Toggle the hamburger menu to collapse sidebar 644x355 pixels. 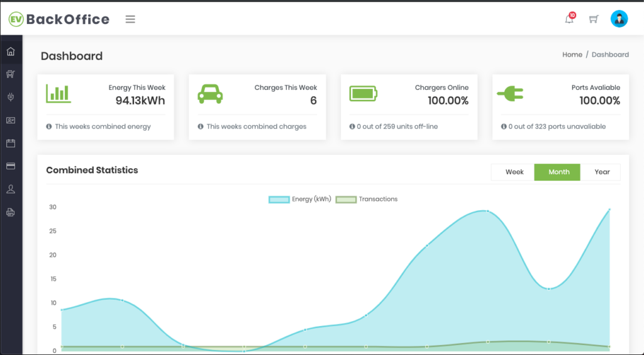point(130,19)
